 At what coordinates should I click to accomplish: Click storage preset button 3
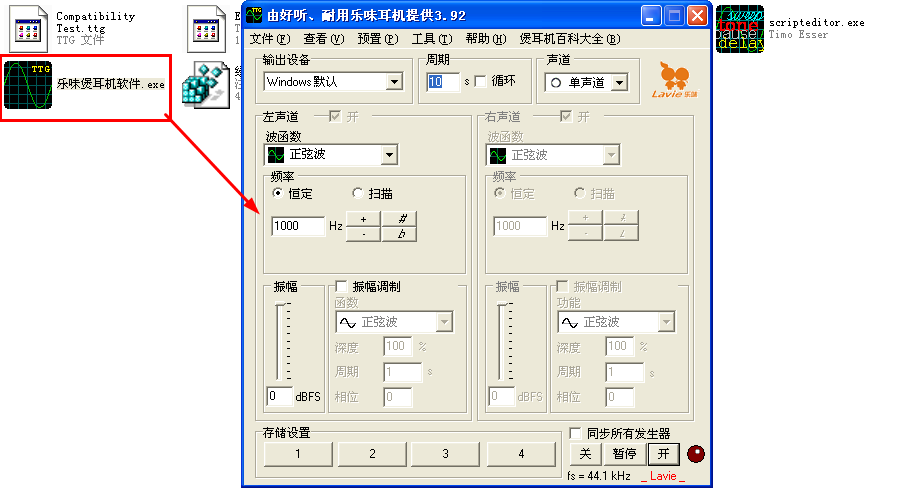[446, 454]
